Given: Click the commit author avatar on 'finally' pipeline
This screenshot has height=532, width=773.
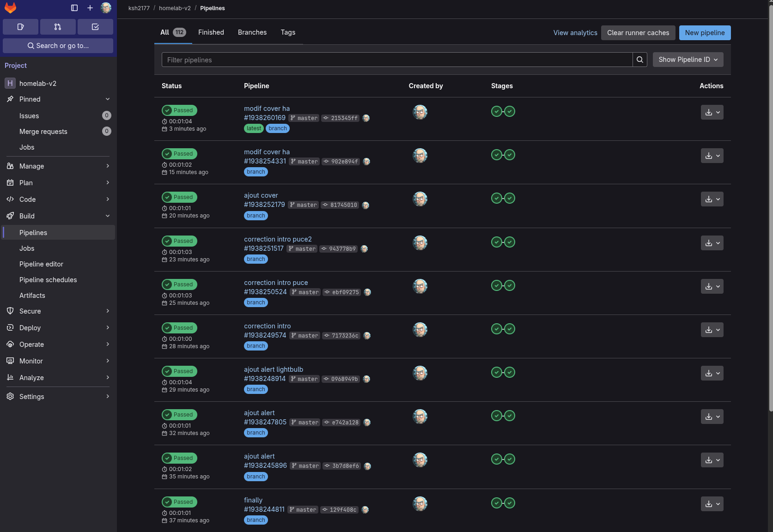Looking at the screenshot, I should 365,510.
